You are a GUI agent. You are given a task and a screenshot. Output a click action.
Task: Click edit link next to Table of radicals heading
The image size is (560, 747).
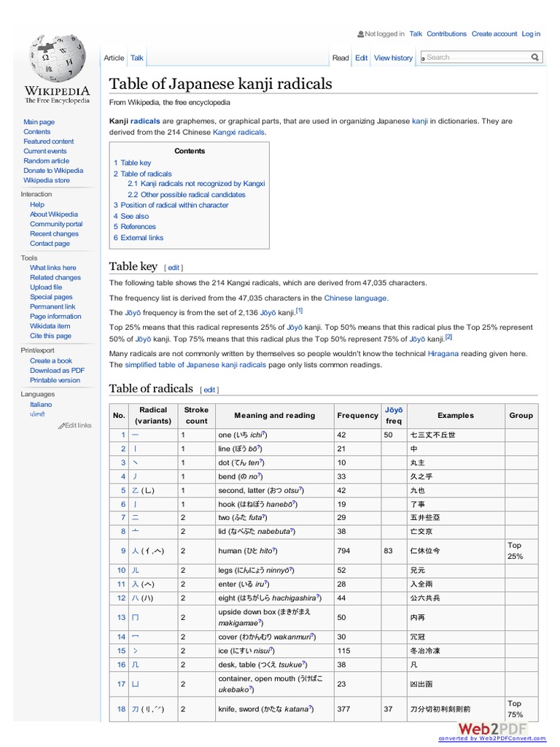tap(209, 390)
